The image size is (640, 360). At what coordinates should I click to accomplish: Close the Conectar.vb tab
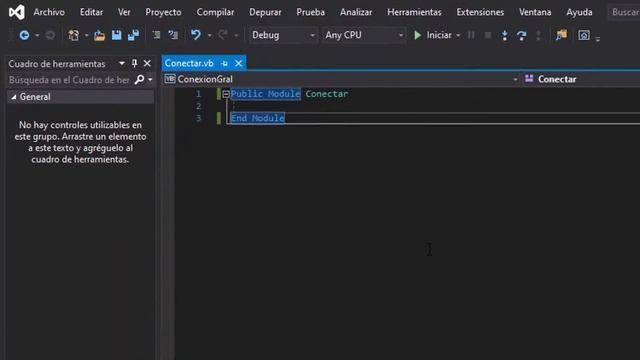pos(239,64)
